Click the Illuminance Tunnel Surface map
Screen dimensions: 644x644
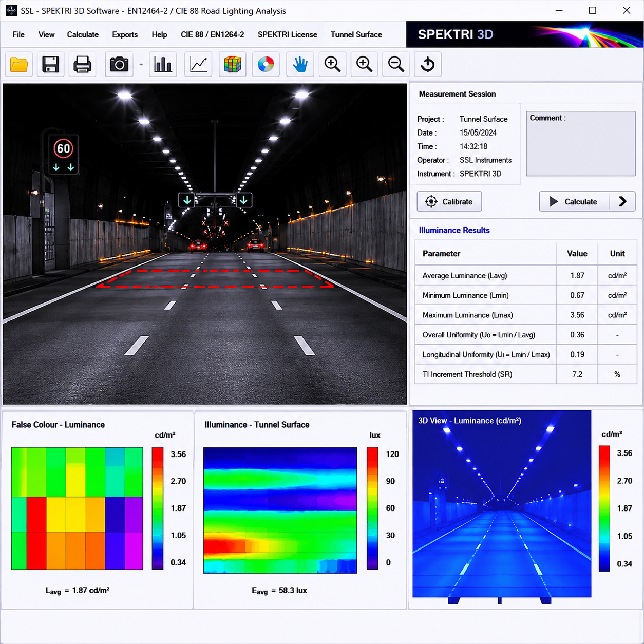(280, 510)
